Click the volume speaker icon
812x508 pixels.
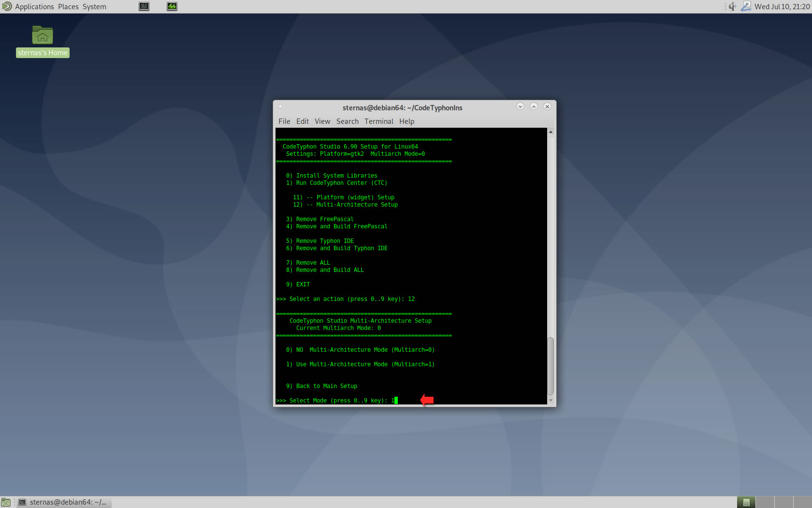click(732, 6)
